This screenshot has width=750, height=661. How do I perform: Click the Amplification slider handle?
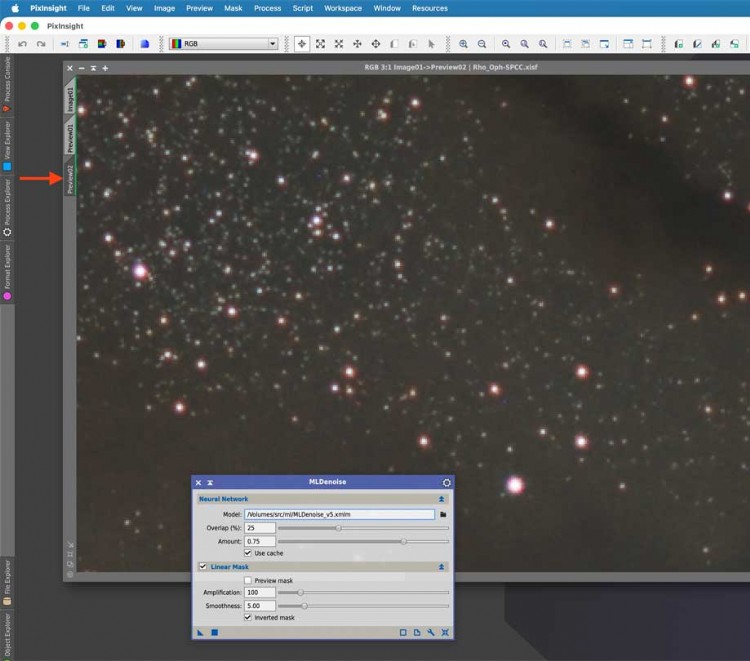(300, 593)
